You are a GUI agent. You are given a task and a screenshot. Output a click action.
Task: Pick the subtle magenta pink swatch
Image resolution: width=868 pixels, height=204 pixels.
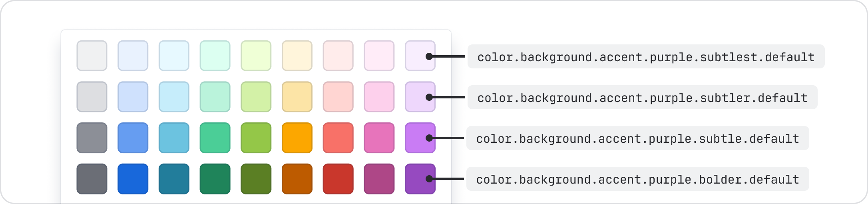tap(379, 138)
